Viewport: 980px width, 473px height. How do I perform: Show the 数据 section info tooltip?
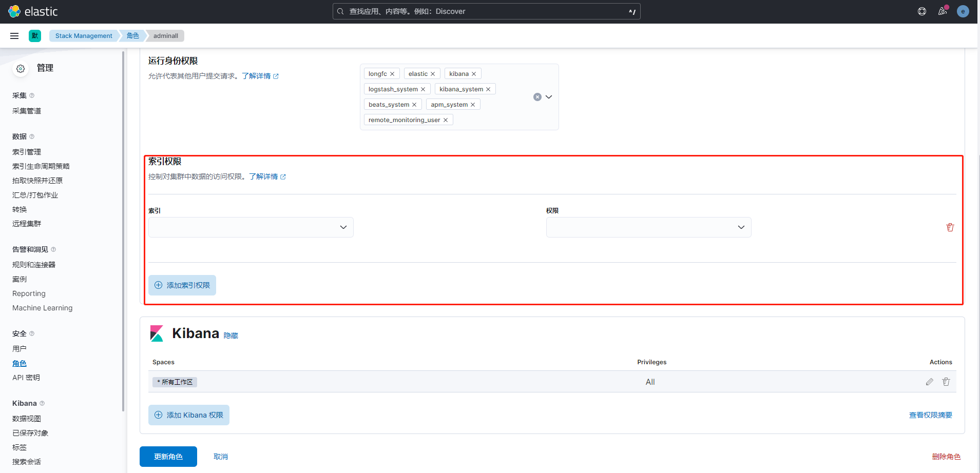(x=32, y=136)
